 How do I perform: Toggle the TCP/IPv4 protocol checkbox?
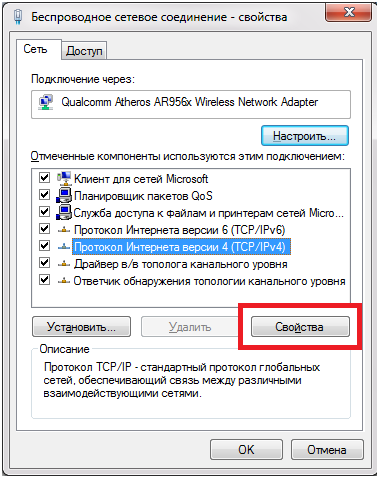click(44, 246)
